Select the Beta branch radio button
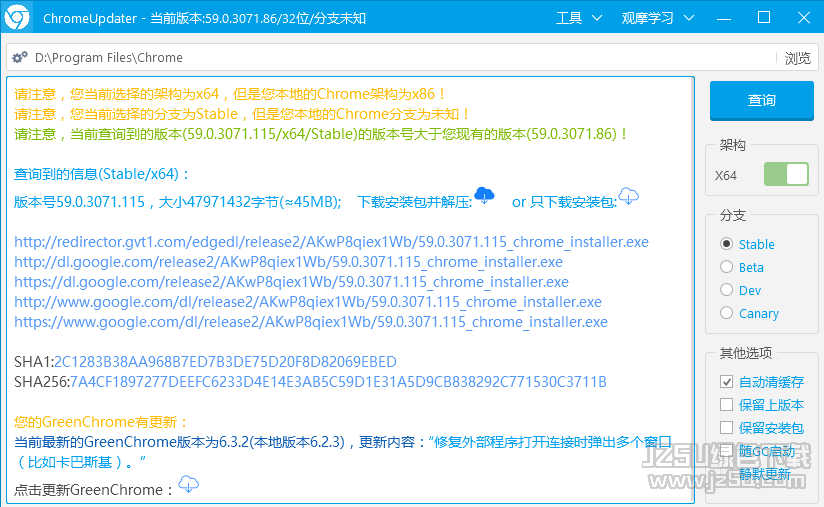This screenshot has width=824, height=507. pos(727,267)
